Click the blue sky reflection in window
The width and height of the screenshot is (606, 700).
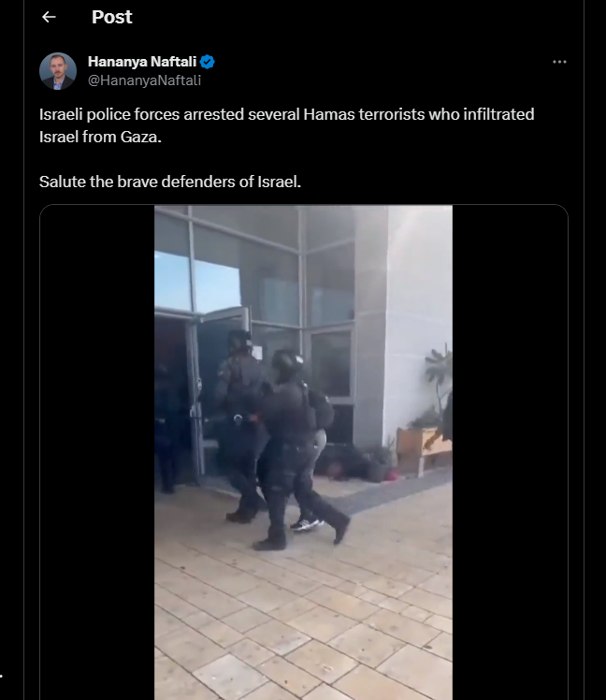[197, 284]
